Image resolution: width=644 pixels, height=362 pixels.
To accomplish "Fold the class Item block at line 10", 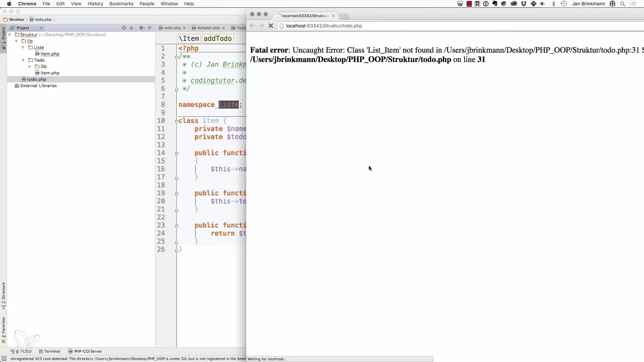I will [176, 121].
